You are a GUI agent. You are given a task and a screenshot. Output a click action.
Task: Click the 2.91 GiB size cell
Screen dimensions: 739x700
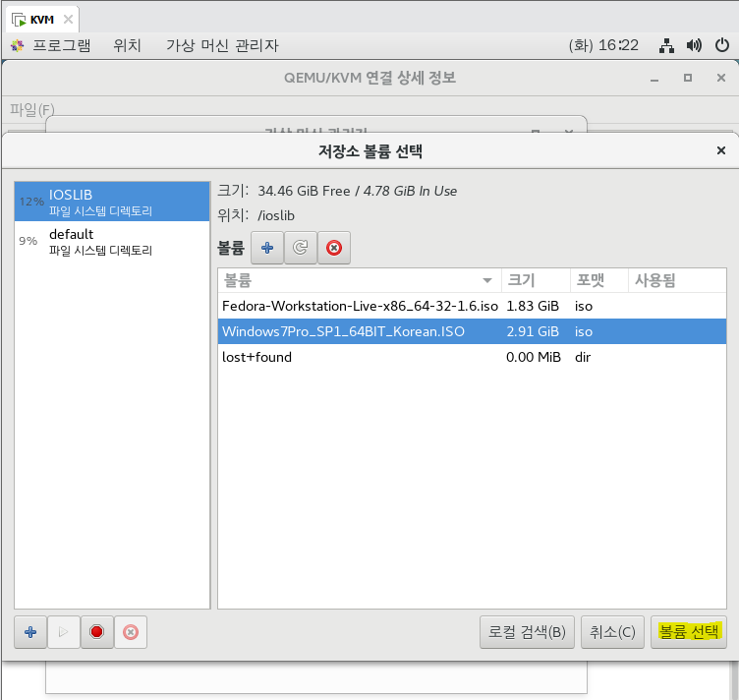[x=533, y=331]
